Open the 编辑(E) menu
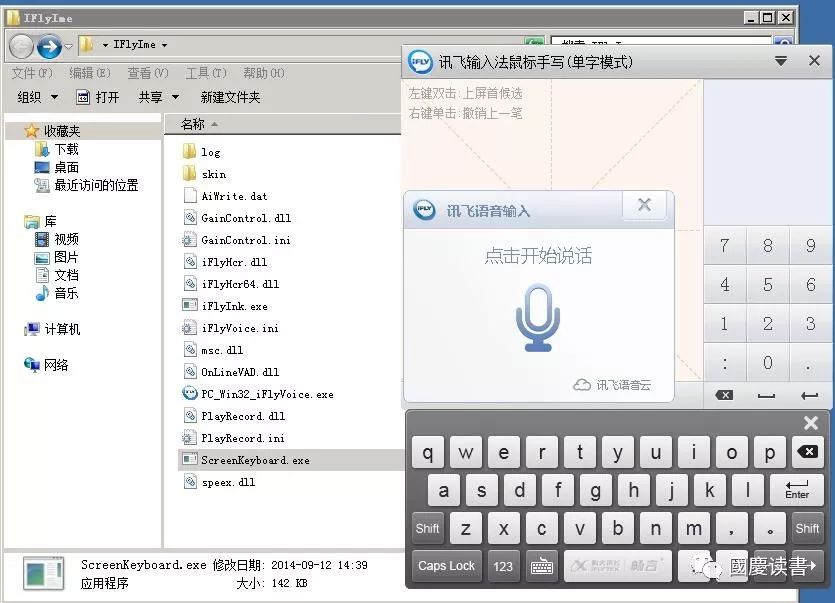 click(89, 73)
